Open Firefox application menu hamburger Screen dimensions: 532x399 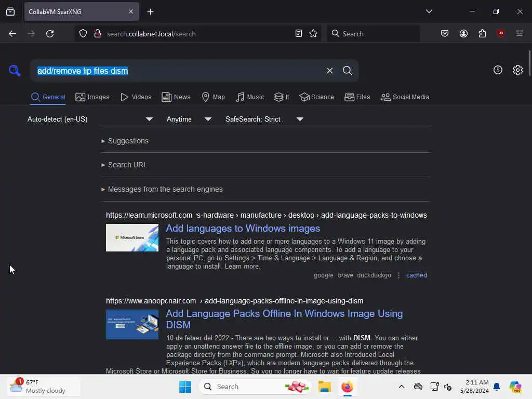[x=520, y=33]
